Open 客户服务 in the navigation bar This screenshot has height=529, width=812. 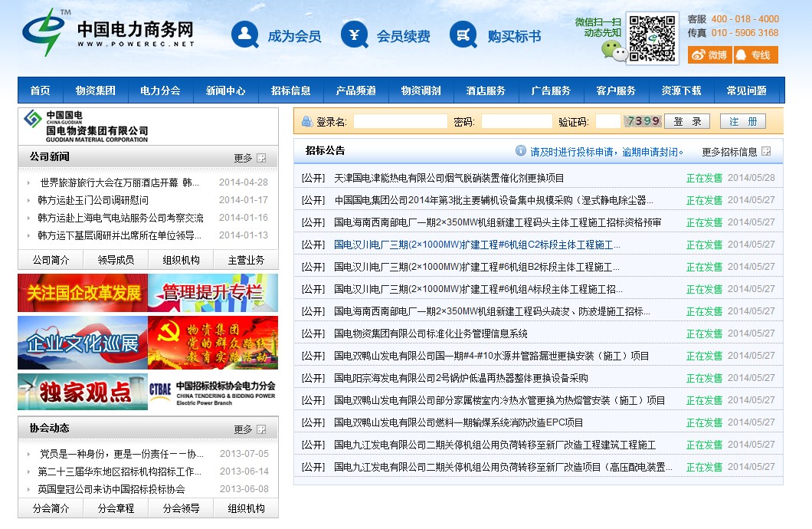click(616, 90)
